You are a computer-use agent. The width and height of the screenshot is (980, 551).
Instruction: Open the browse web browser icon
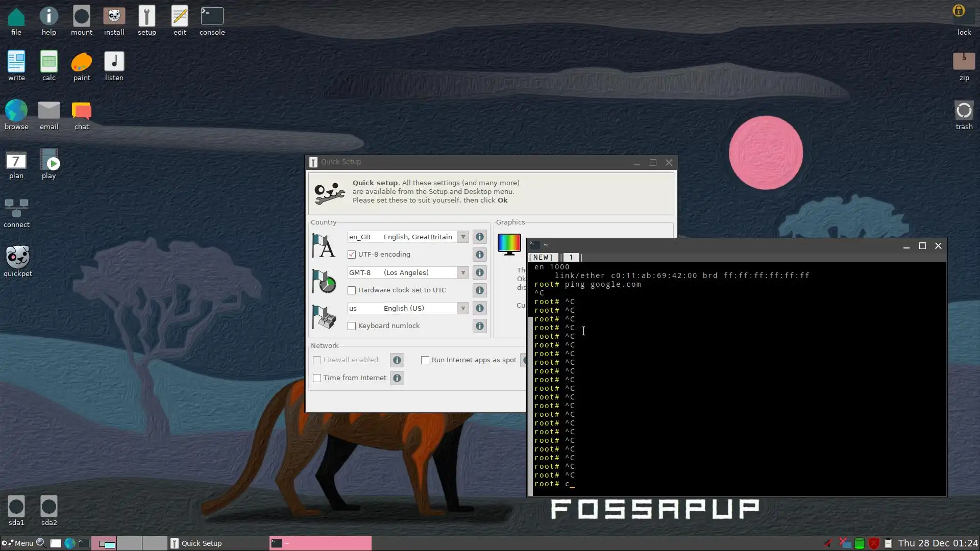coord(16,111)
